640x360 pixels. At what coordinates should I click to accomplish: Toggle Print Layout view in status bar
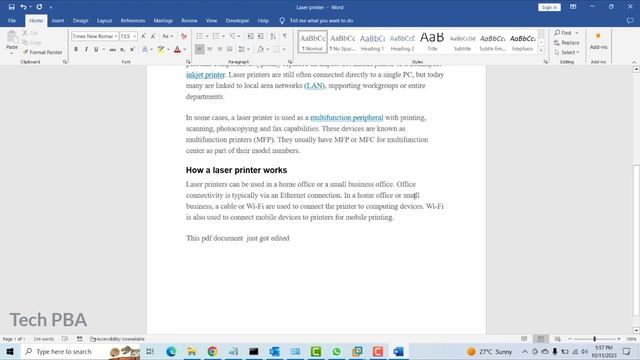(541, 339)
